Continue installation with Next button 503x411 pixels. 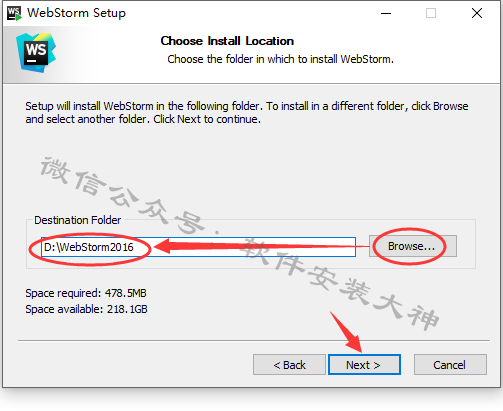point(364,365)
